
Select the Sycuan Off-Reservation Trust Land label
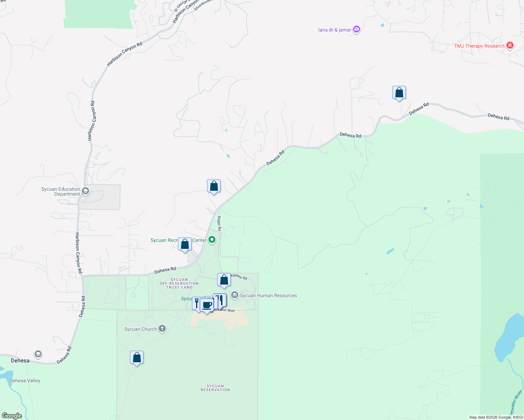pyautogui.click(x=180, y=283)
